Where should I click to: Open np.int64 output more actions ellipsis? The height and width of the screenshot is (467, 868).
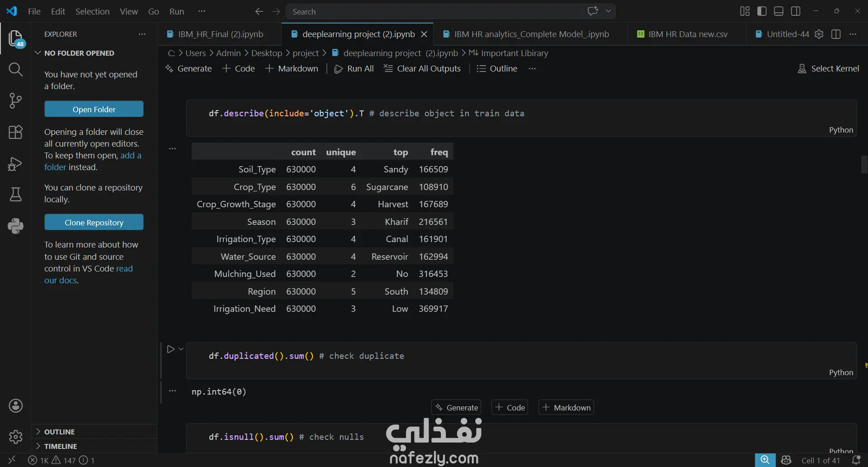pos(172,391)
